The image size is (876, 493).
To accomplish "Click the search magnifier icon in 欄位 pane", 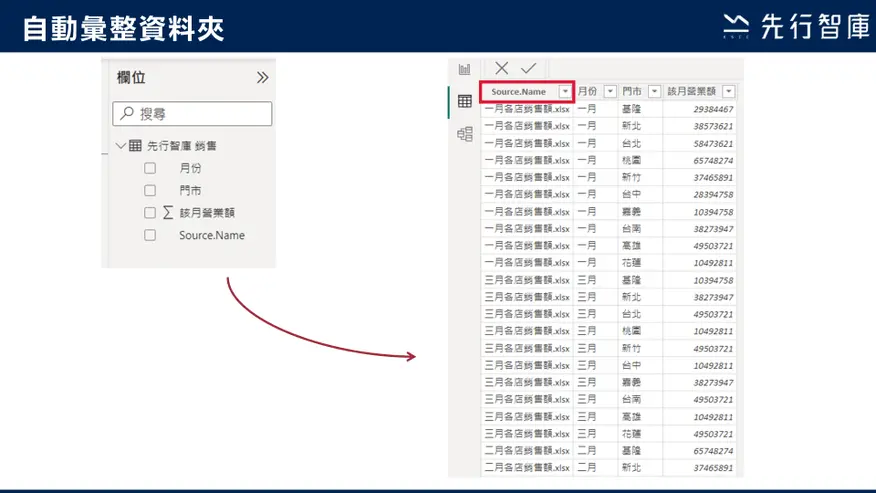I will click(x=127, y=113).
